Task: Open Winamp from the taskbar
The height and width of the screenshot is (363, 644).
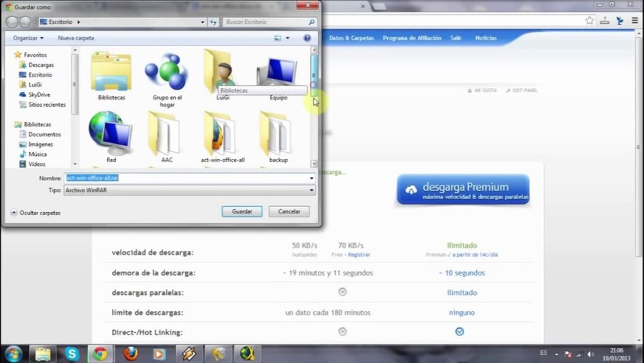Action: (x=189, y=354)
